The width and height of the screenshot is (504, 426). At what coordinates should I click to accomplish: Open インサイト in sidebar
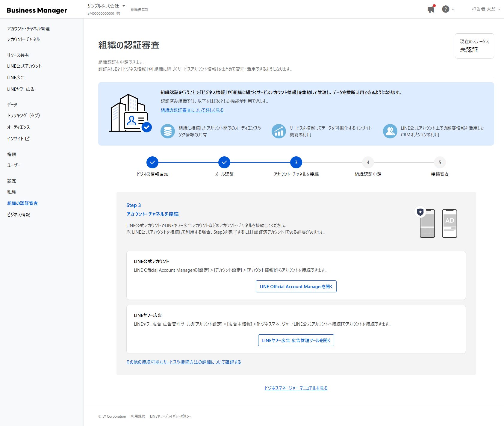[15, 138]
